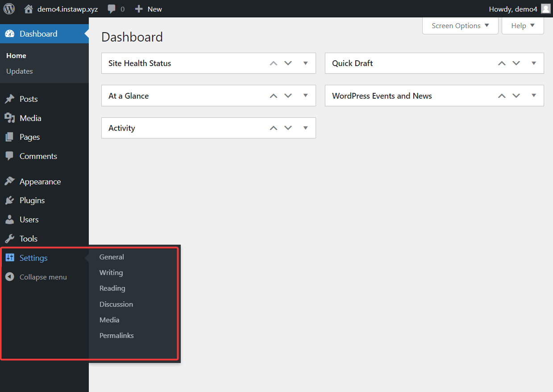Open the WordPress logo menu in admin bar

tap(8, 8)
